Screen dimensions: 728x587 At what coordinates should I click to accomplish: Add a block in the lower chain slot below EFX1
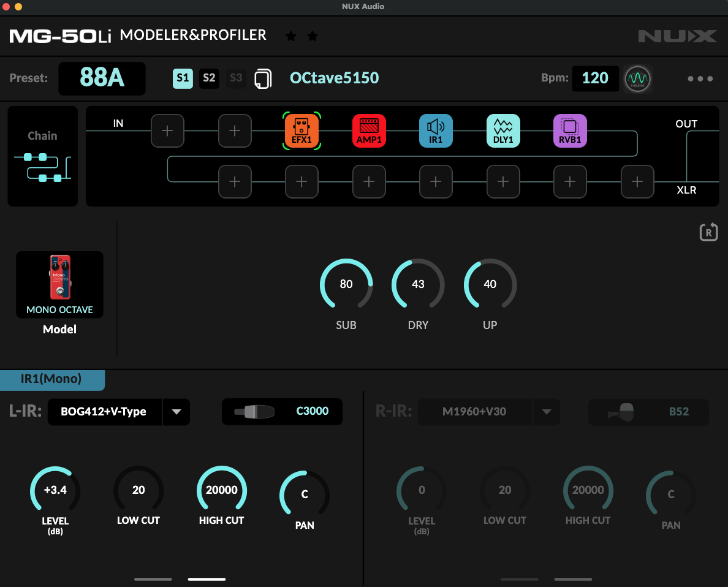coord(301,181)
